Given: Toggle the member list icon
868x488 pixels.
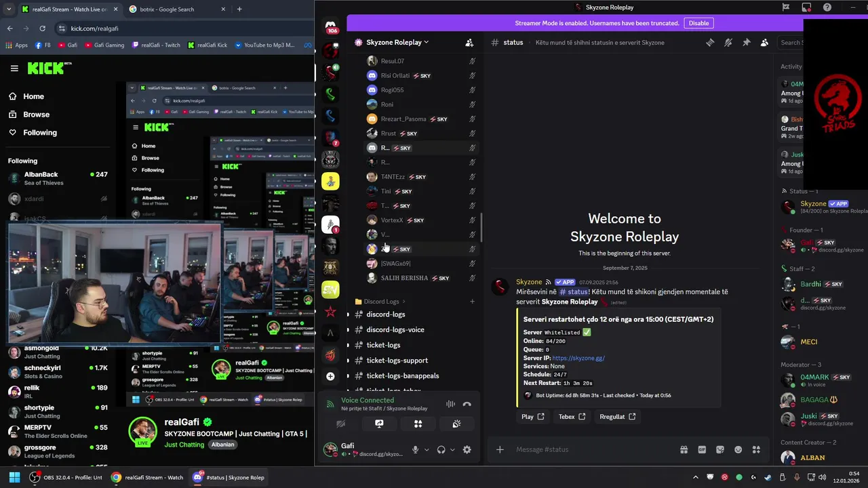Looking at the screenshot, I should tap(764, 42).
